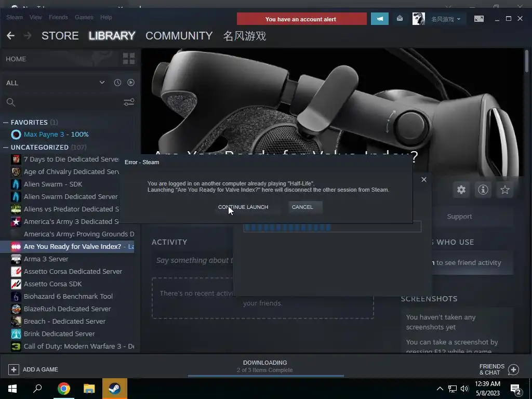Switch to the LIBRARY tab
The image size is (532, 399).
(x=112, y=36)
